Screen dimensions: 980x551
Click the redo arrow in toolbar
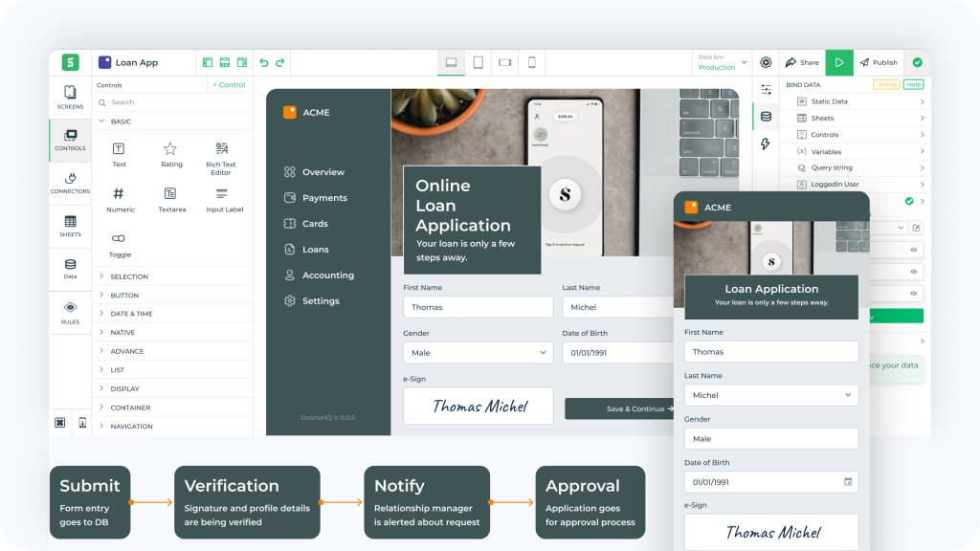pyautogui.click(x=280, y=62)
